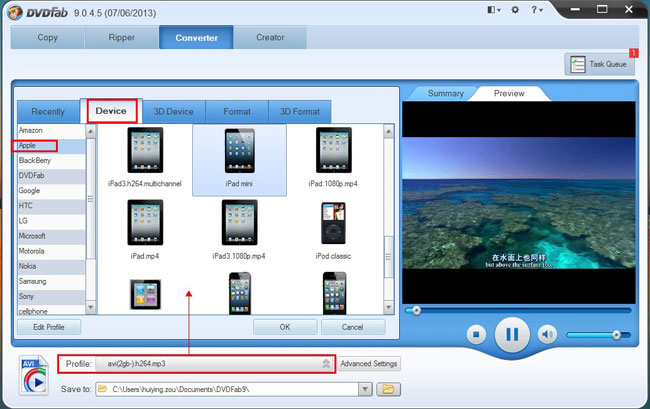The height and width of the screenshot is (409, 650).
Task: Show the Summary panel
Action: tap(446, 93)
